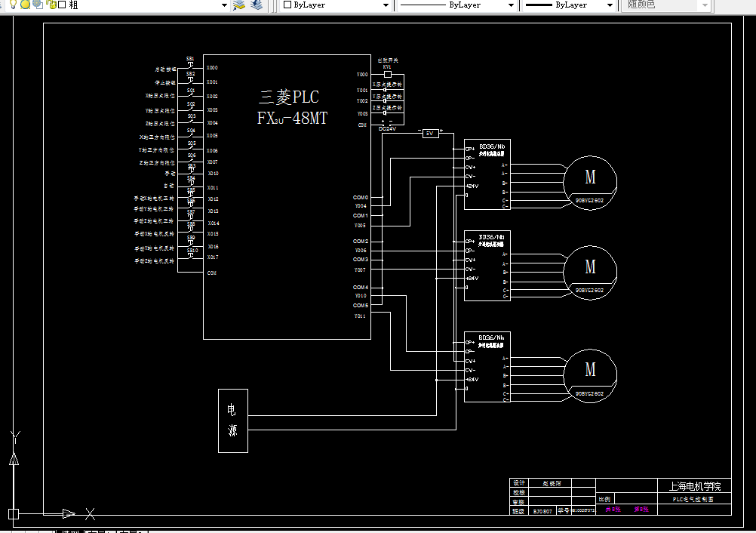This screenshot has height=533, width=756.
Task: Select the top motor M circle symbol
Action: [590, 183]
